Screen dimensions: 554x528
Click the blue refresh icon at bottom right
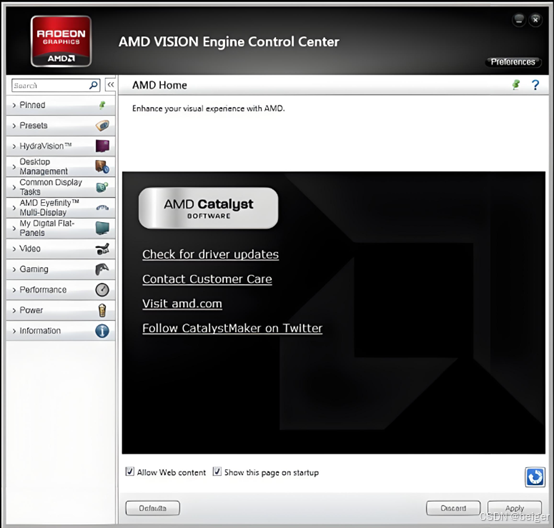tap(535, 477)
